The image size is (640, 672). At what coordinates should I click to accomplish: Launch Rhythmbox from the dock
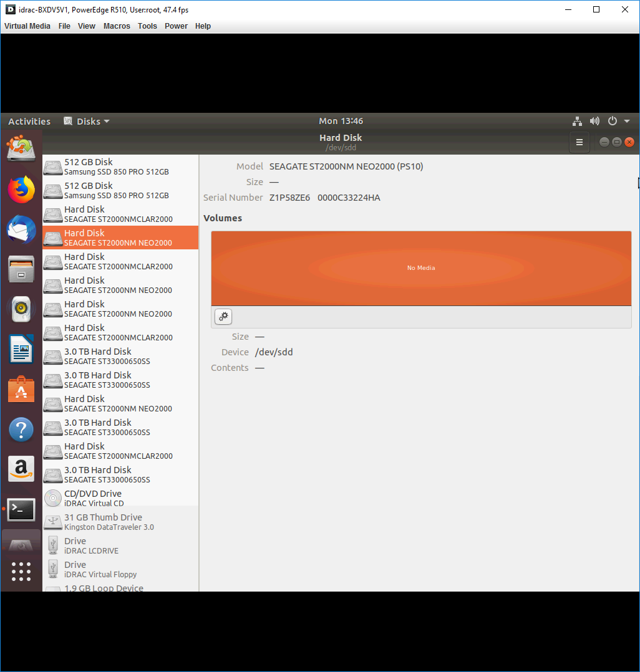(21, 309)
